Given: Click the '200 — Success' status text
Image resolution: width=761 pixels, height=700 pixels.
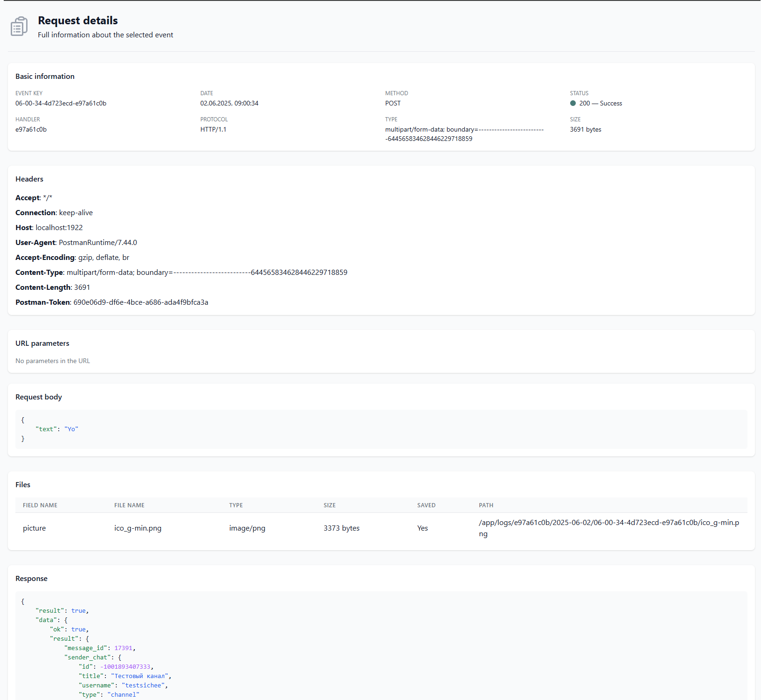Looking at the screenshot, I should click(x=600, y=104).
